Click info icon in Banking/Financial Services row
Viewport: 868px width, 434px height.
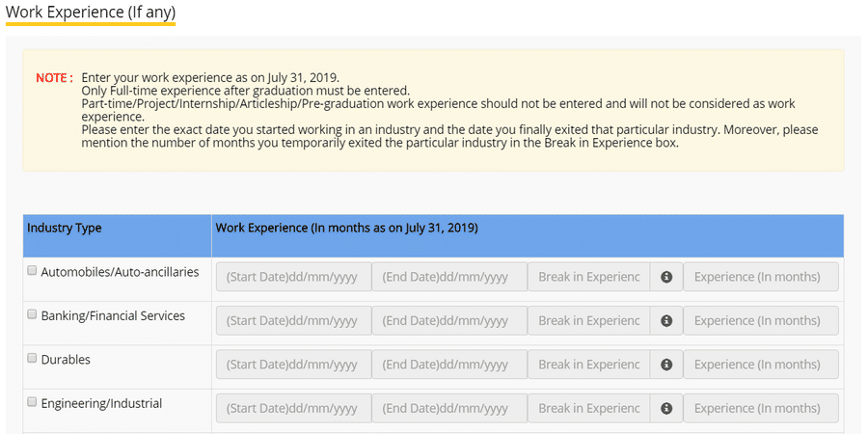pyautogui.click(x=666, y=320)
